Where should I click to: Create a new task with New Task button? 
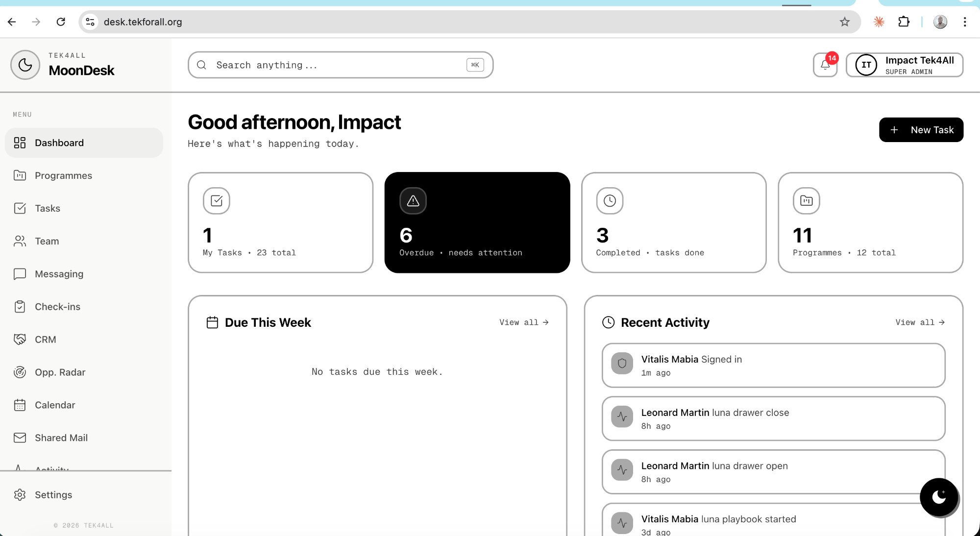click(921, 130)
